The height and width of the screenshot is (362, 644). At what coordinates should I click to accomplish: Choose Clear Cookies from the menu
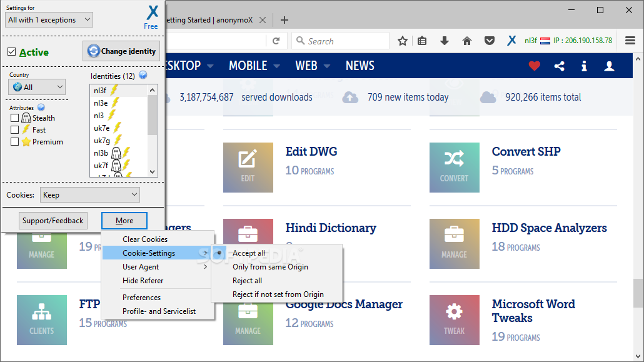tap(158, 239)
